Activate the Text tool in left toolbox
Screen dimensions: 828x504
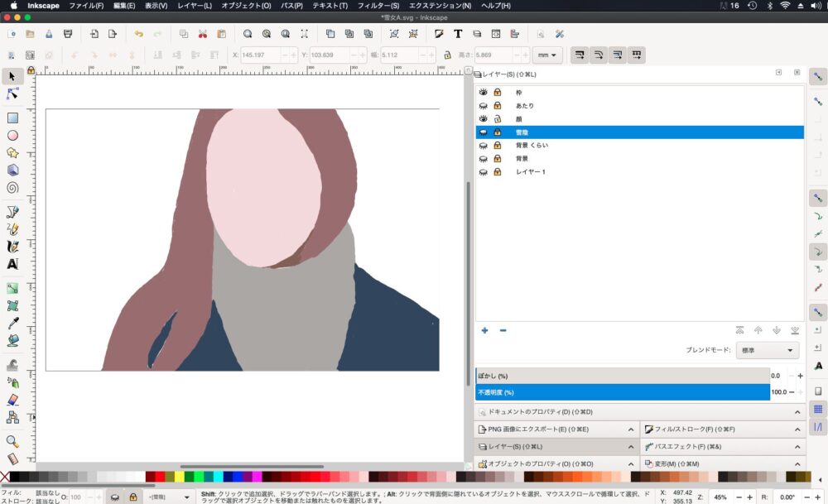[12, 264]
